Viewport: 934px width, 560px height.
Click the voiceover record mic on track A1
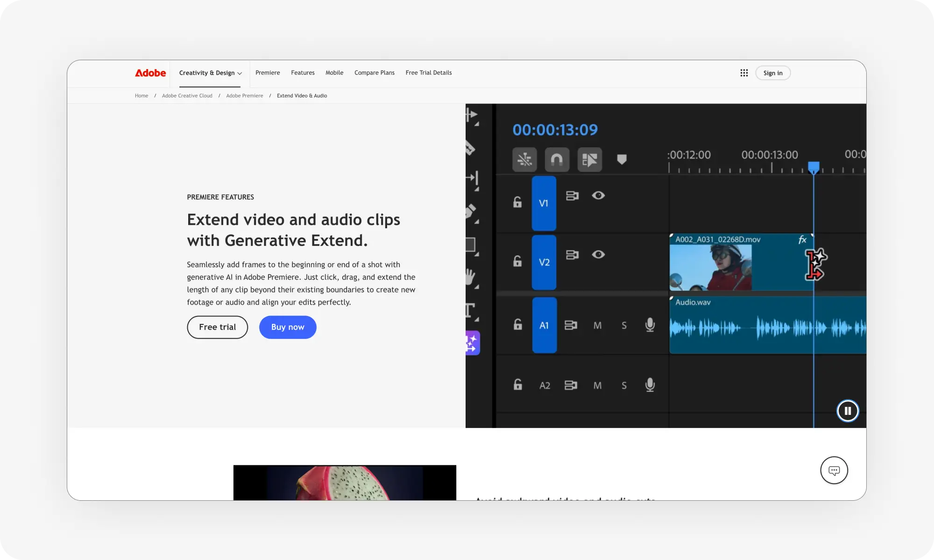coord(649,325)
